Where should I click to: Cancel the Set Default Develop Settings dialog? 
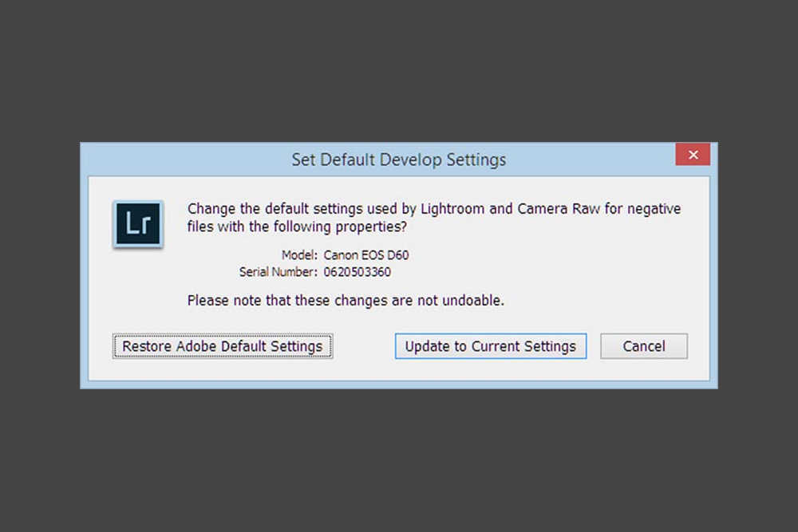644,346
